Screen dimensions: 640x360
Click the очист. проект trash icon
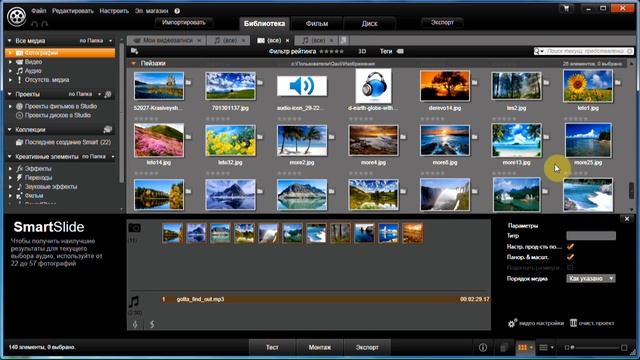tap(573, 323)
